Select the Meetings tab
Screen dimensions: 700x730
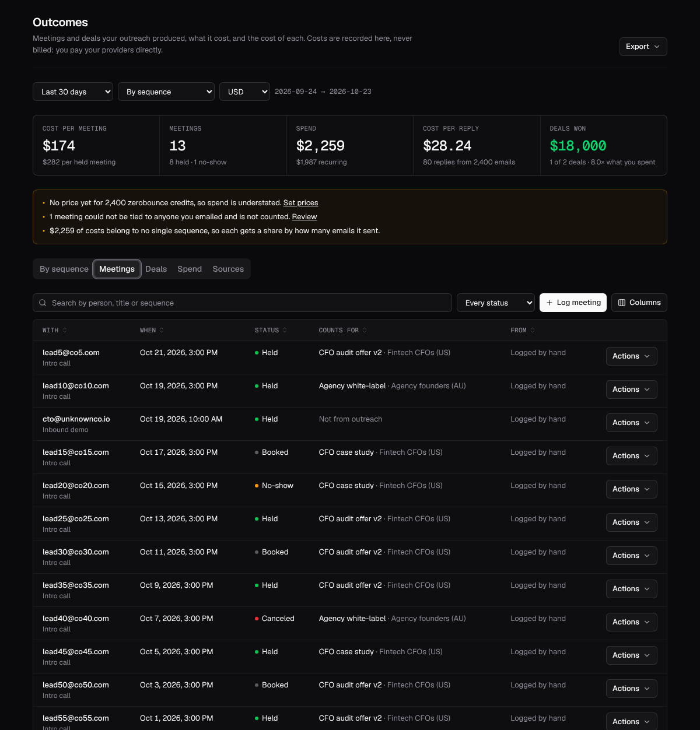[117, 269]
